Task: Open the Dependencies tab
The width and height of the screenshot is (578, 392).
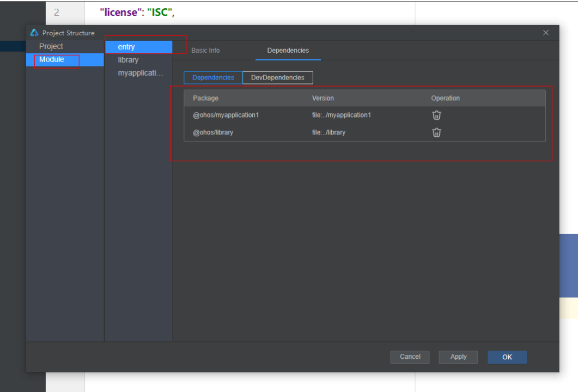Action: tap(288, 50)
